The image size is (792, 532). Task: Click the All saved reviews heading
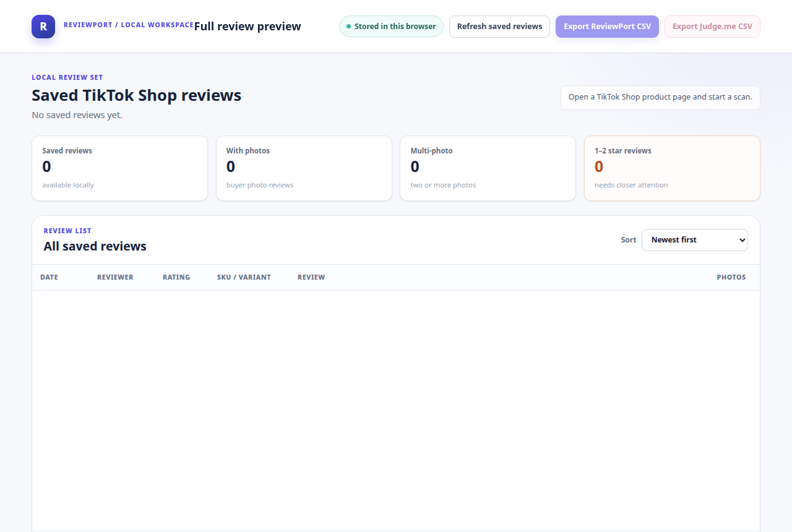pyautogui.click(x=95, y=246)
